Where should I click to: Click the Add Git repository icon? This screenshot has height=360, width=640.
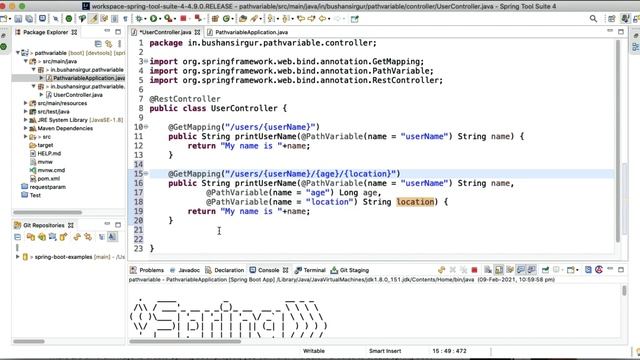pos(31,237)
